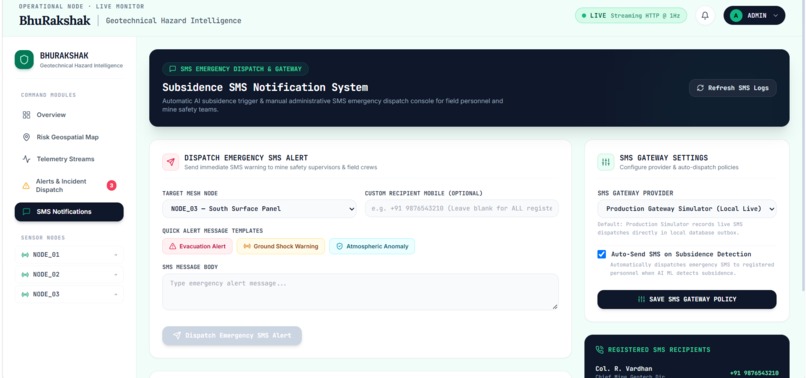This screenshot has height=378, width=806.
Task: Click the Overview grid icon
Action: click(26, 115)
